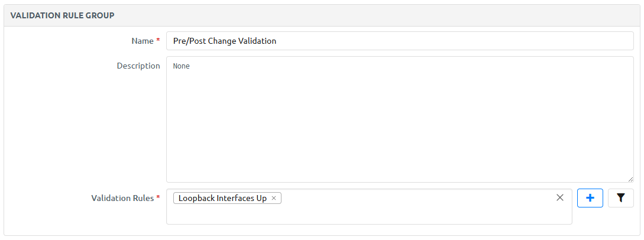The image size is (644, 240).
Task: Clear all selected Validation Rules
Action: point(560,198)
